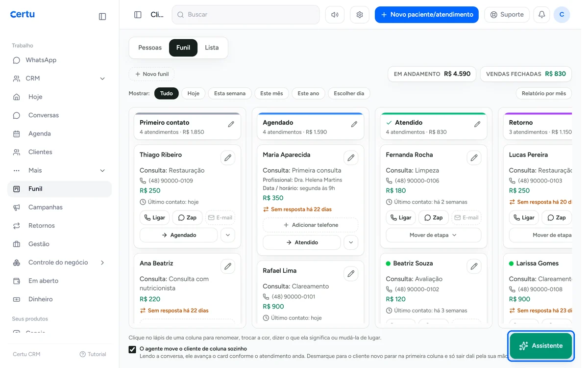Collapse Mais section chevron
588x368 pixels.
tap(102, 170)
